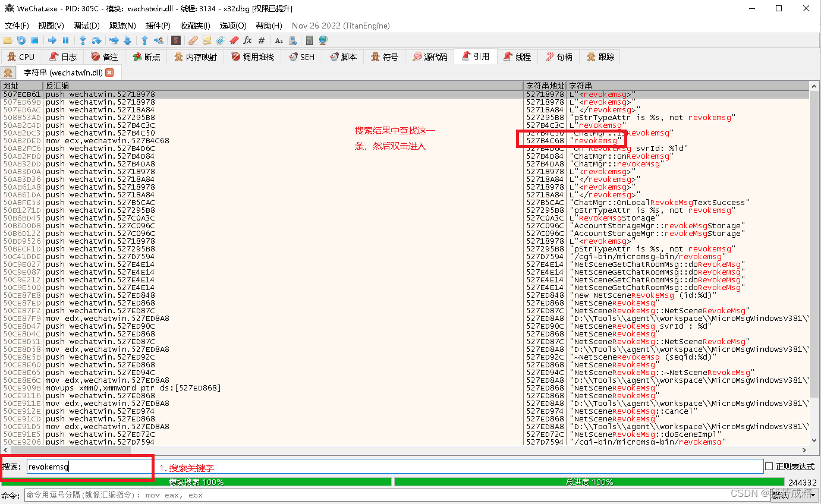Select string "NetSceneRevokeMsg::cancel"
This screenshot has height=504, width=821.
[x=633, y=411]
